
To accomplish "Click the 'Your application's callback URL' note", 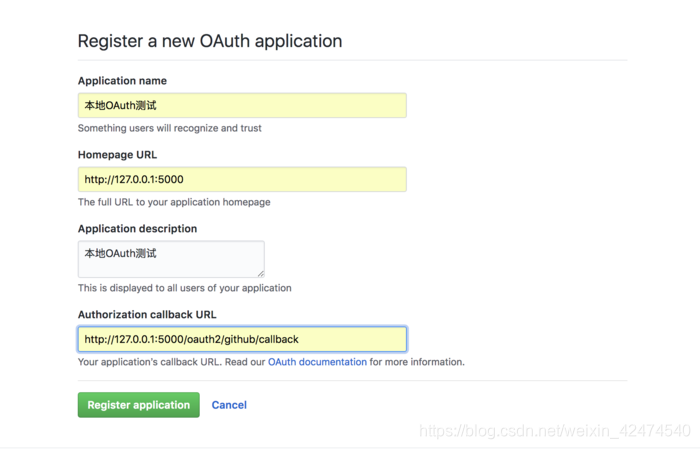I will pos(149,362).
